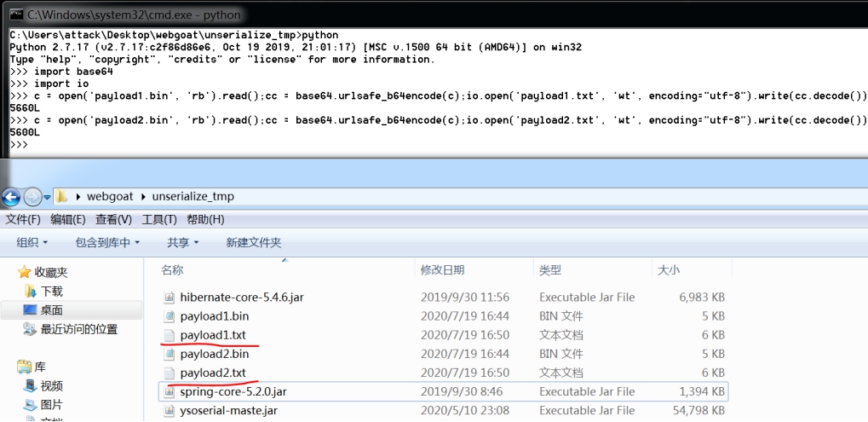
Task: Open the 包含到库中 dropdown
Action: (107, 243)
